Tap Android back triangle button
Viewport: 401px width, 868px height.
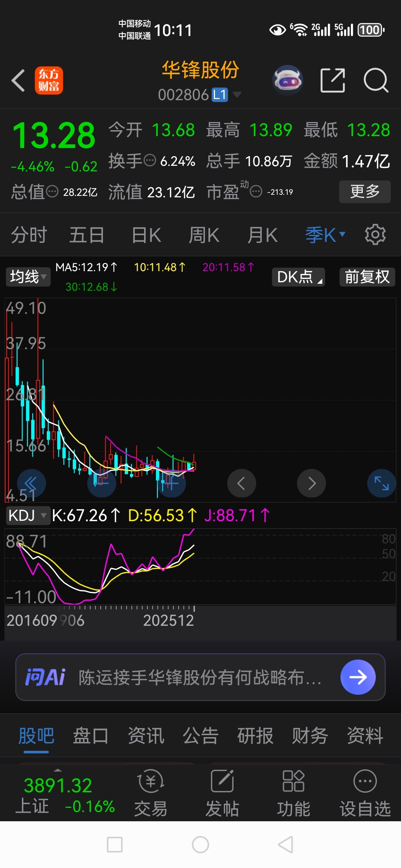click(x=286, y=845)
